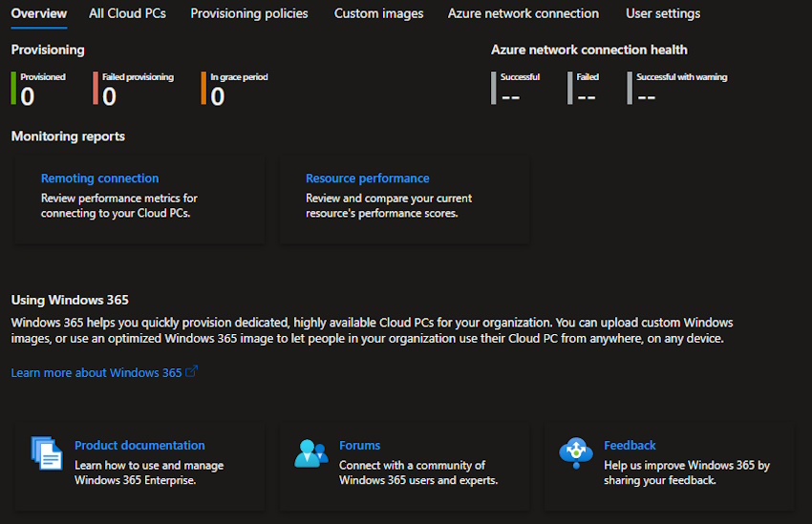
Task: Open the Azure network connection tab
Action: pos(524,13)
